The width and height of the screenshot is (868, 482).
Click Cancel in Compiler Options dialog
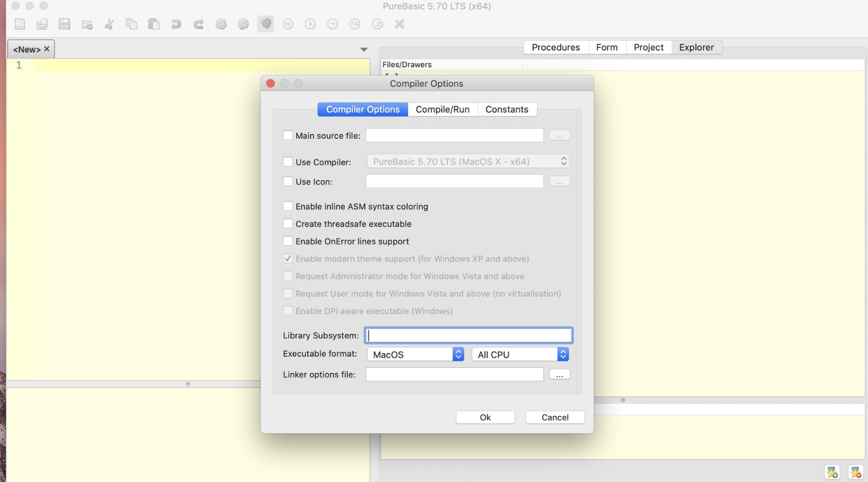coord(554,418)
